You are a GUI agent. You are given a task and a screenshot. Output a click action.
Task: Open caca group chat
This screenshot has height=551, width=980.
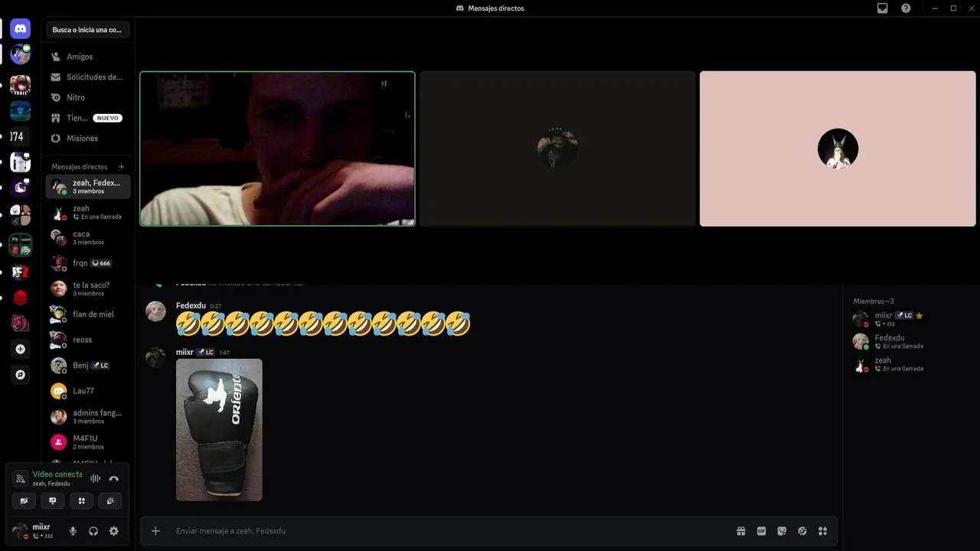pos(87,238)
